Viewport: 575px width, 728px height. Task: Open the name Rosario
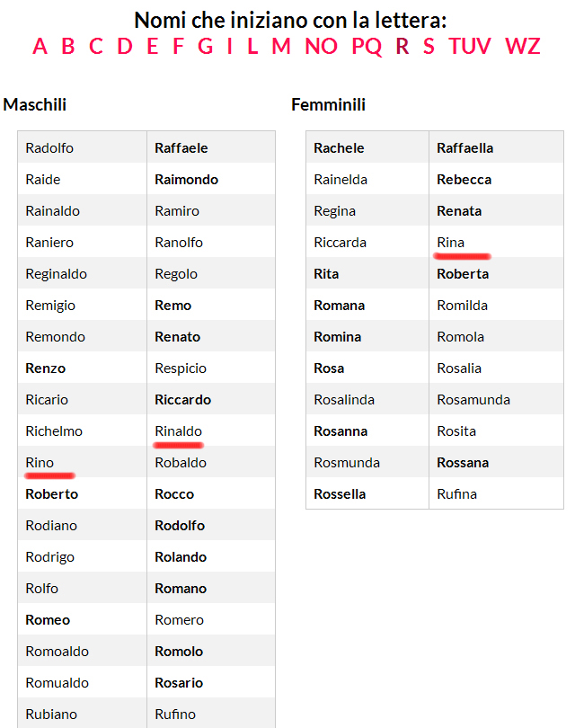pos(181,683)
